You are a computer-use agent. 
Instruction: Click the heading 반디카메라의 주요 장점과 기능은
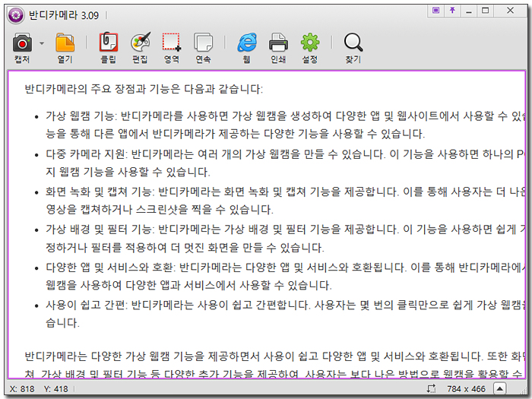click(102, 89)
